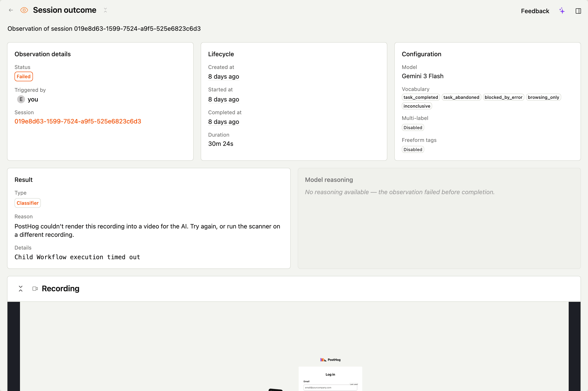Image resolution: width=588 pixels, height=391 pixels.
Task: Click the observation session ID subtitle text
Action: tap(104, 29)
